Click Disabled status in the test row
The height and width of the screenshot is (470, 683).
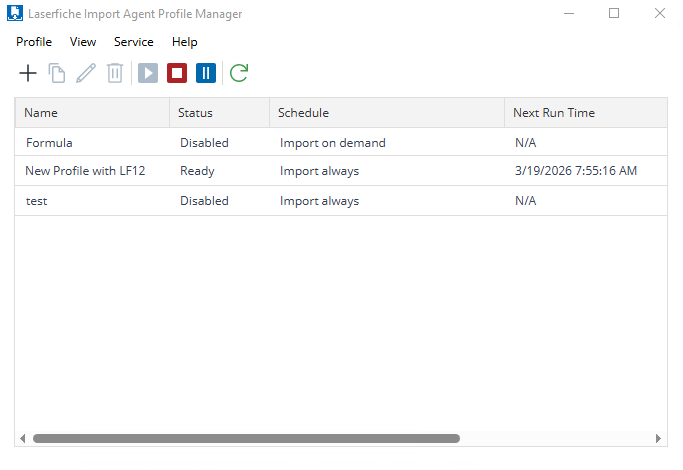click(x=204, y=201)
